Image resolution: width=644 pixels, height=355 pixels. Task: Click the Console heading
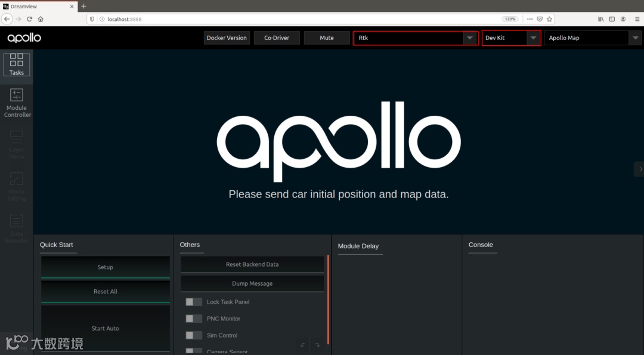click(481, 245)
